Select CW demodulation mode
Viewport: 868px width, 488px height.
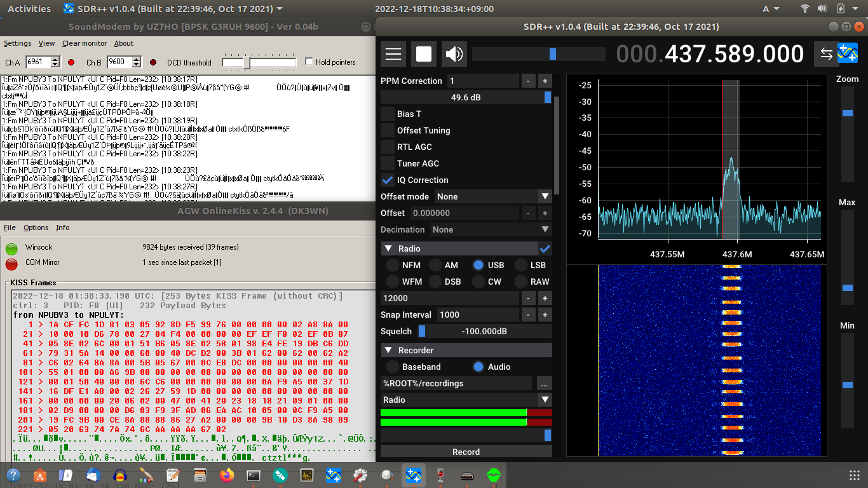(478, 281)
